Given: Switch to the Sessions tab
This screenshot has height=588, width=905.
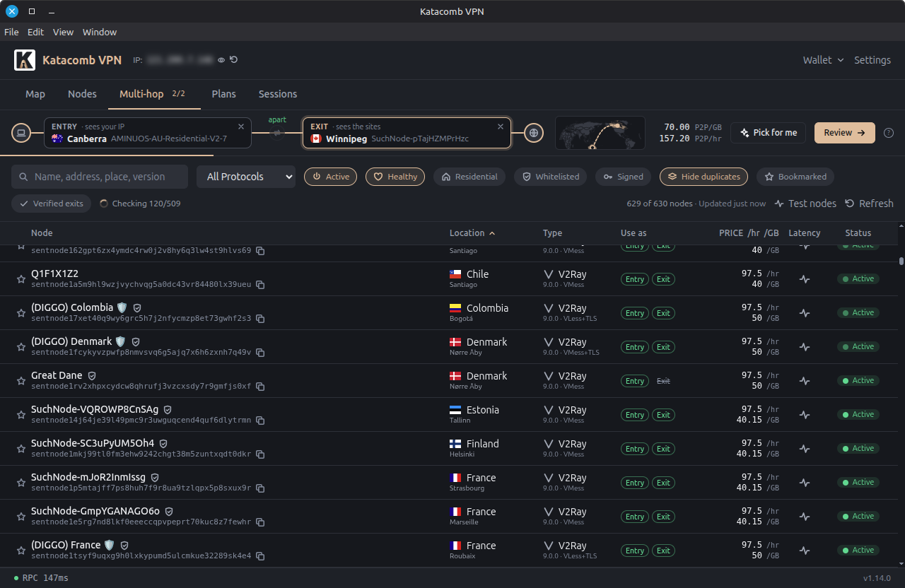Looking at the screenshot, I should [x=278, y=94].
